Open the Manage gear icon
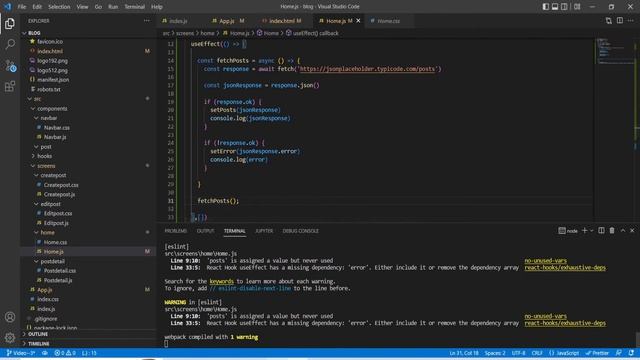 10,338
